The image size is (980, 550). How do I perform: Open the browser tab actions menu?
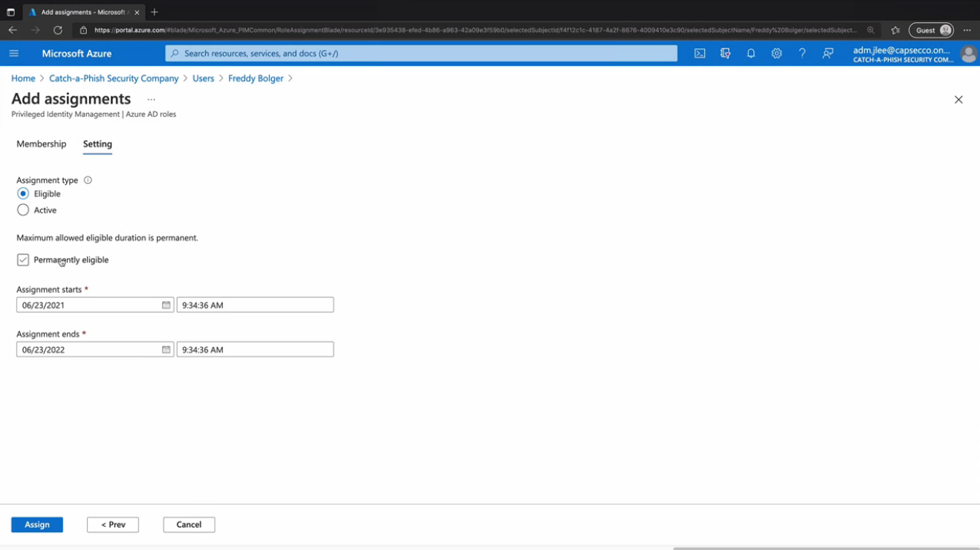tap(10, 13)
